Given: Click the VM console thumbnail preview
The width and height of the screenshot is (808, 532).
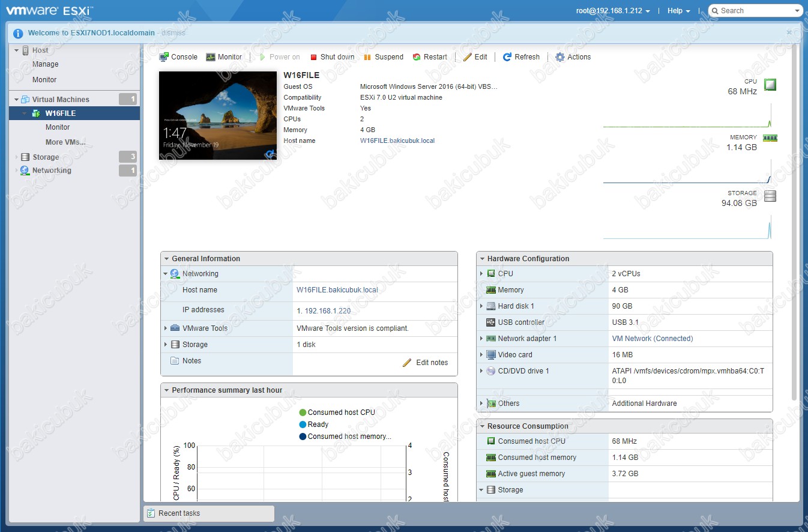Looking at the screenshot, I should [210, 116].
